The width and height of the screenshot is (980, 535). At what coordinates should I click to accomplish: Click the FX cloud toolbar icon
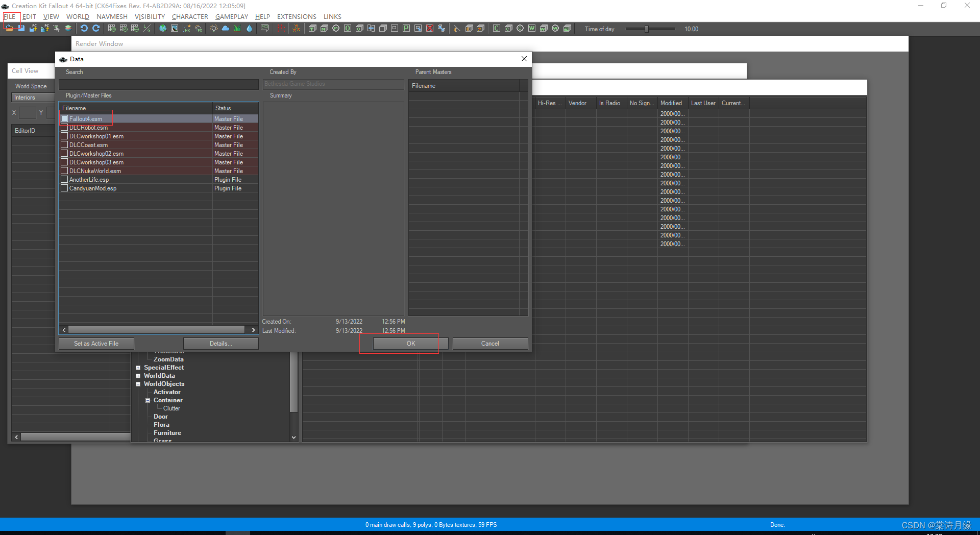pyautogui.click(x=199, y=29)
